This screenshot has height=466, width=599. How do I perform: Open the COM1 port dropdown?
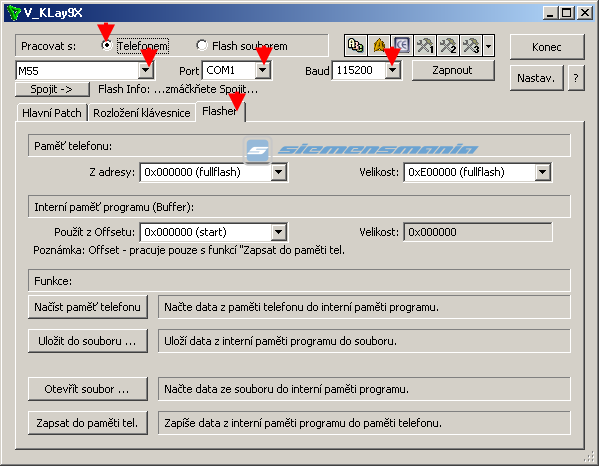click(262, 71)
